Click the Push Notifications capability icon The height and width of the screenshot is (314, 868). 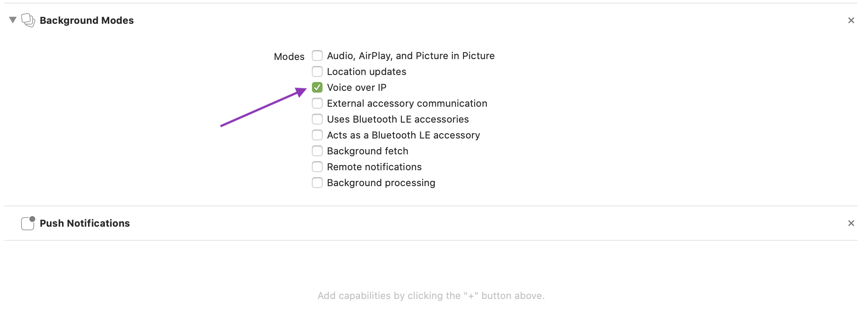point(27,223)
